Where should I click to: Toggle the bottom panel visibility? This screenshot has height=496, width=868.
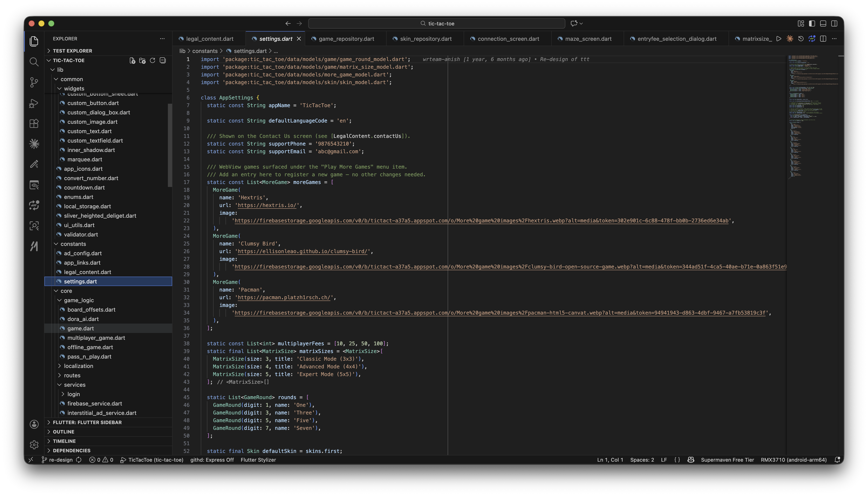823,23
